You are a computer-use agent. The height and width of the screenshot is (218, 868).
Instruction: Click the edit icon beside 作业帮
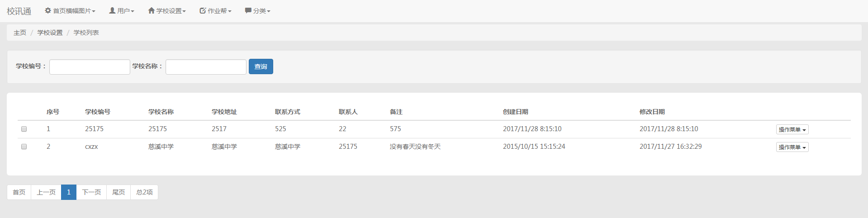coord(203,10)
